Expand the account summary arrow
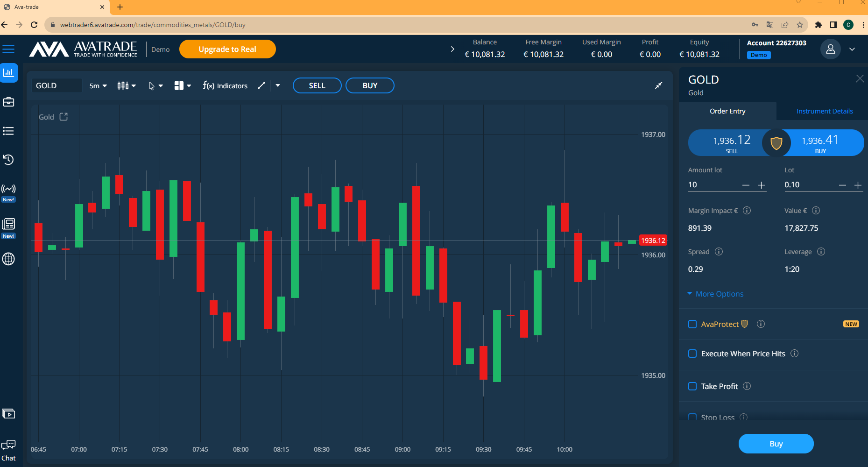 (452, 49)
